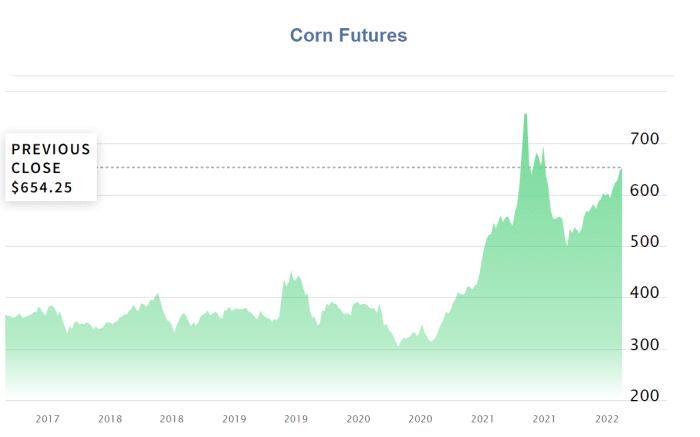This screenshot has height=437, width=700.
Task: Select the rightmost 2020 x-axis label
Action: click(x=420, y=419)
